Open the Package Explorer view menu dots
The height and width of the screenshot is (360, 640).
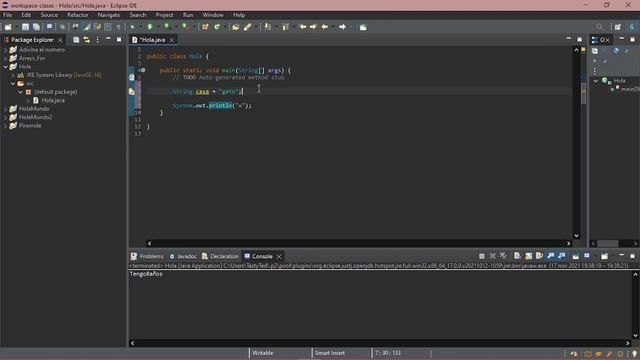97,40
